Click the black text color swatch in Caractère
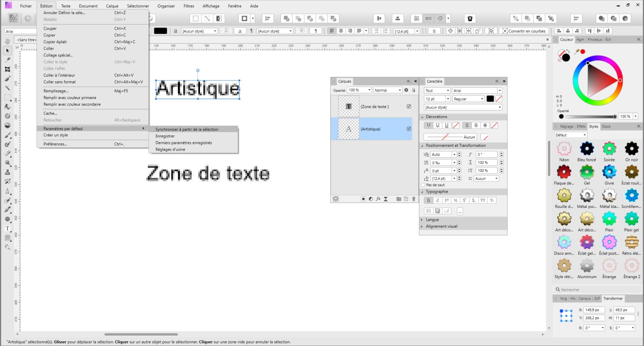 [490, 99]
